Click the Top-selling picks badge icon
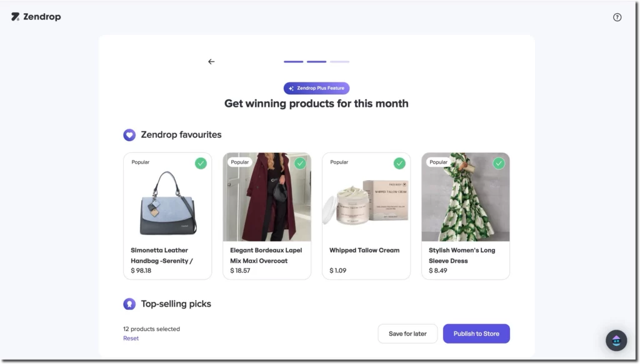This screenshot has height=364, width=640. pos(129,303)
